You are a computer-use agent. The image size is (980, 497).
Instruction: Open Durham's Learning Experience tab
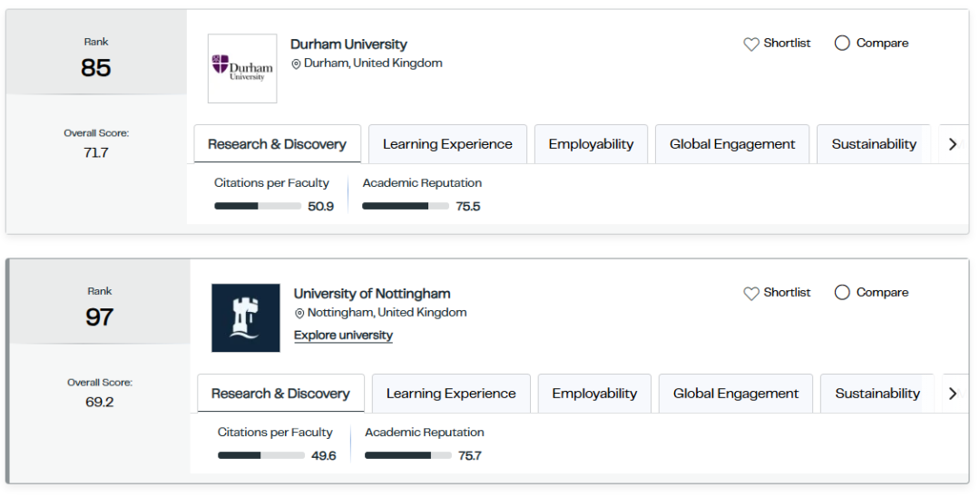pyautogui.click(x=447, y=144)
